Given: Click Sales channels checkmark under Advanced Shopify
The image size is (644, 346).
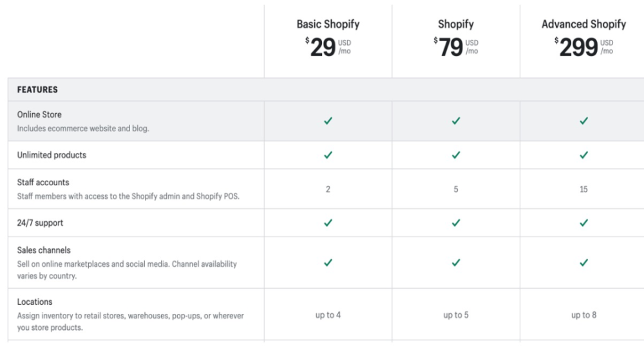Looking at the screenshot, I should click(583, 262).
